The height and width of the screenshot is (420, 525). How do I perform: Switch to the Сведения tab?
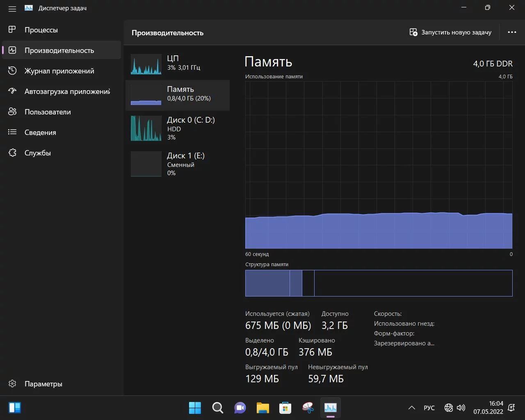click(62, 132)
